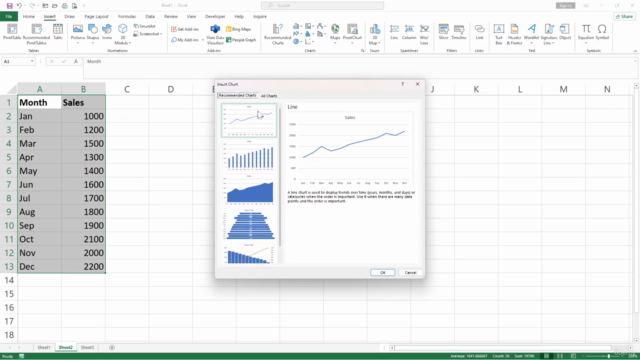Click the macro record icon in status bar
The width and height of the screenshot is (640, 360).
(x=22, y=356)
